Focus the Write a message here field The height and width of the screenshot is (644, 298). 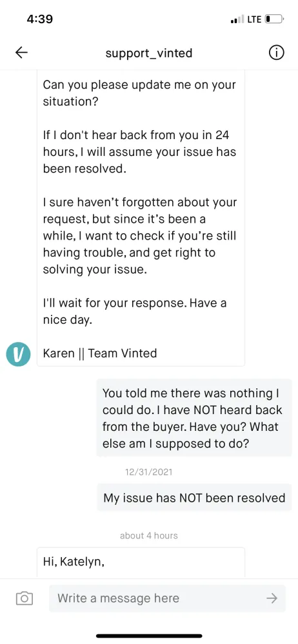(167, 598)
